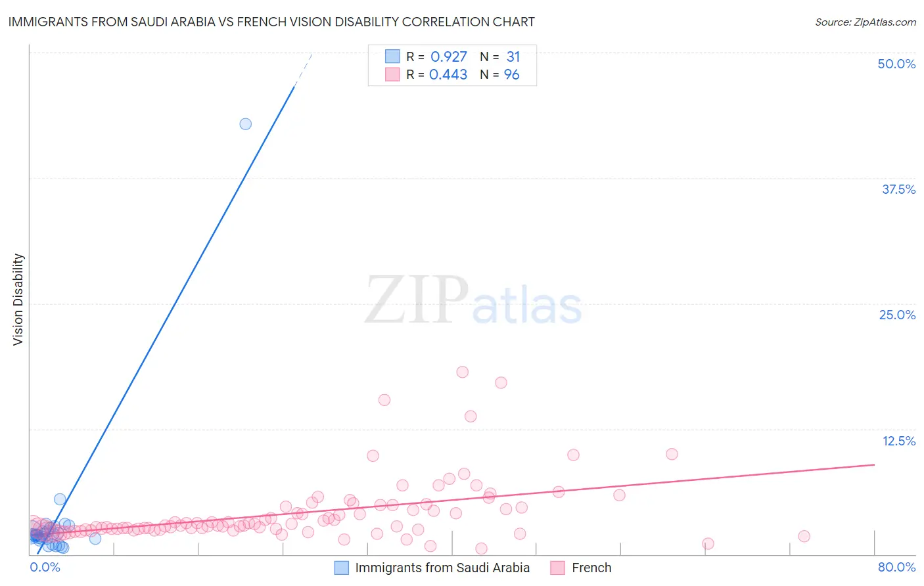Click the blue outlier point near 43%
Image resolution: width=924 pixels, height=586 pixels.
tap(245, 124)
